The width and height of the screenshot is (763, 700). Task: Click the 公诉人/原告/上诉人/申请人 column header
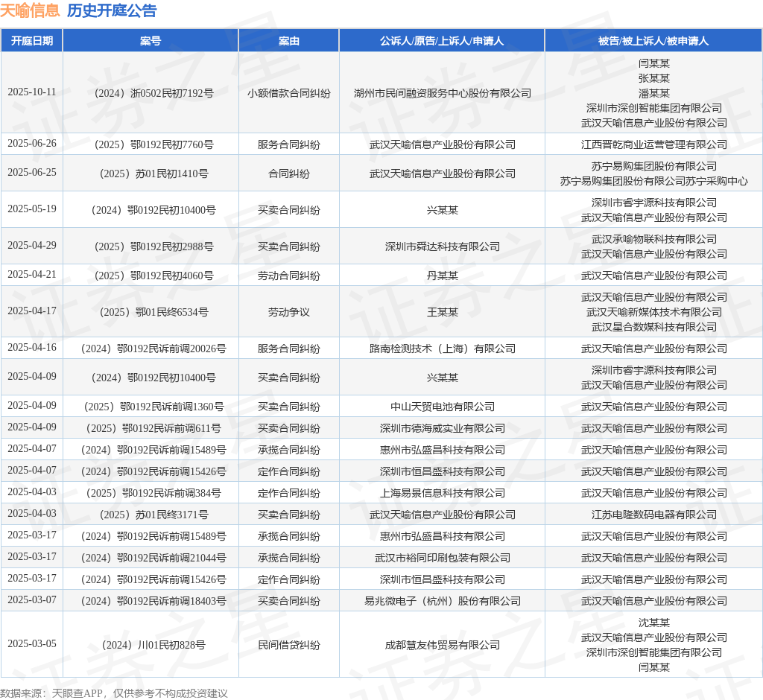click(x=442, y=41)
